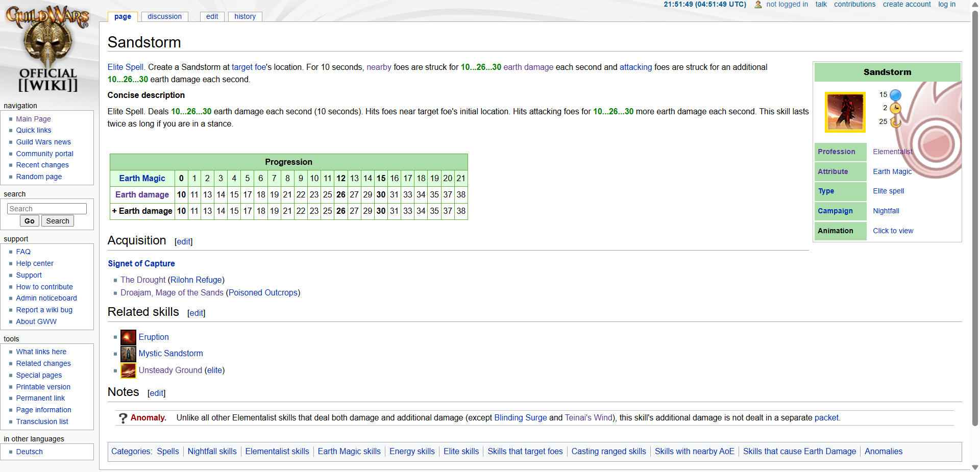The height and width of the screenshot is (472, 980).
Task: Open Nightfall campaign link in infobox
Action: click(x=886, y=211)
